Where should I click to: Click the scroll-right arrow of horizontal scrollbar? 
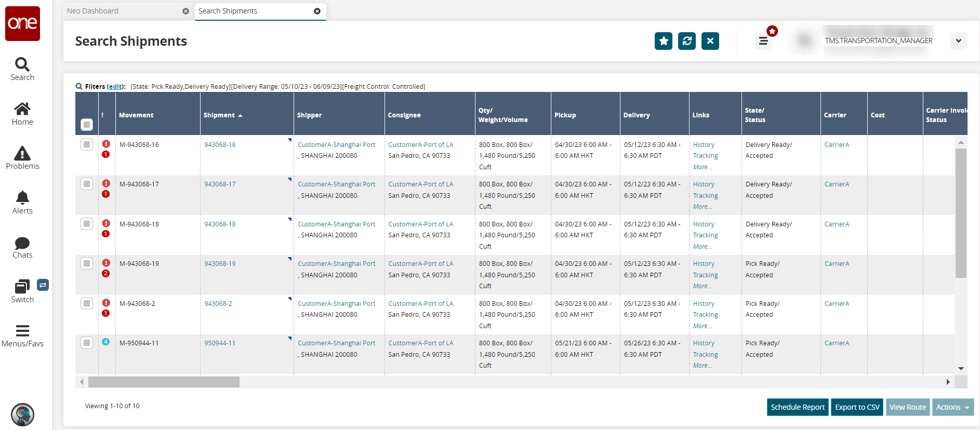(x=948, y=382)
